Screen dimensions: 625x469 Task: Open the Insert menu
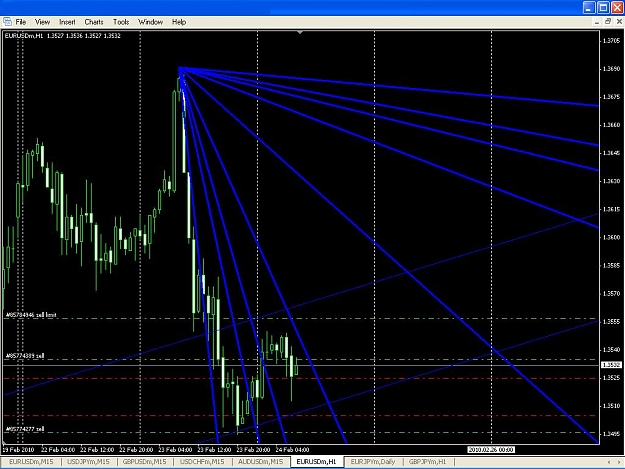tap(67, 22)
